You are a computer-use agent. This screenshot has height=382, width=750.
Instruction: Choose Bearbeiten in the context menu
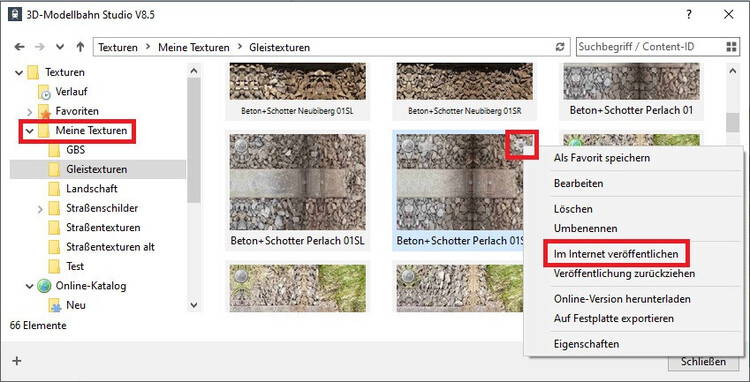click(x=578, y=183)
